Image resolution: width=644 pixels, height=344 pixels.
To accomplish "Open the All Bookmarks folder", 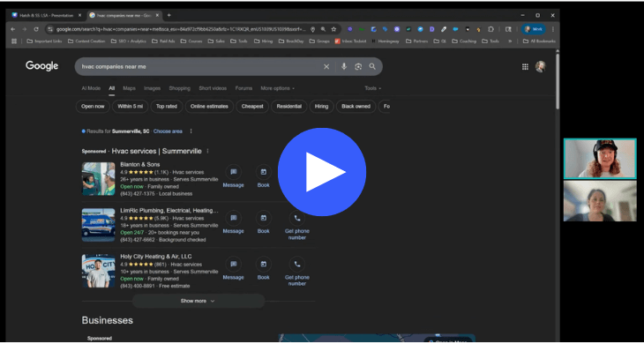I will 539,41.
